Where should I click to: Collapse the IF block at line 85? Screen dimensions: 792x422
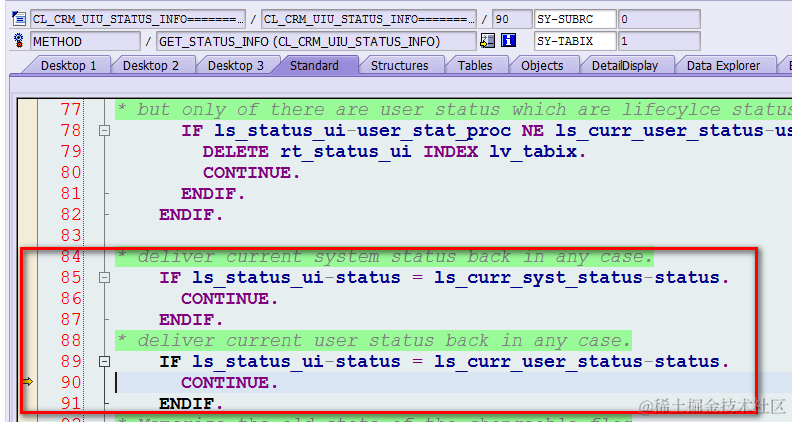104,277
